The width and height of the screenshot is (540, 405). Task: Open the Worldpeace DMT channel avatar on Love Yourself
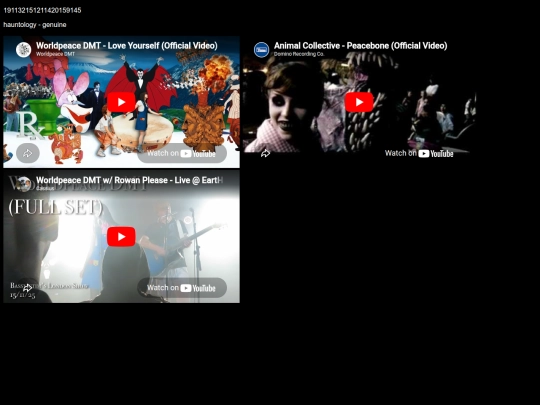23,50
